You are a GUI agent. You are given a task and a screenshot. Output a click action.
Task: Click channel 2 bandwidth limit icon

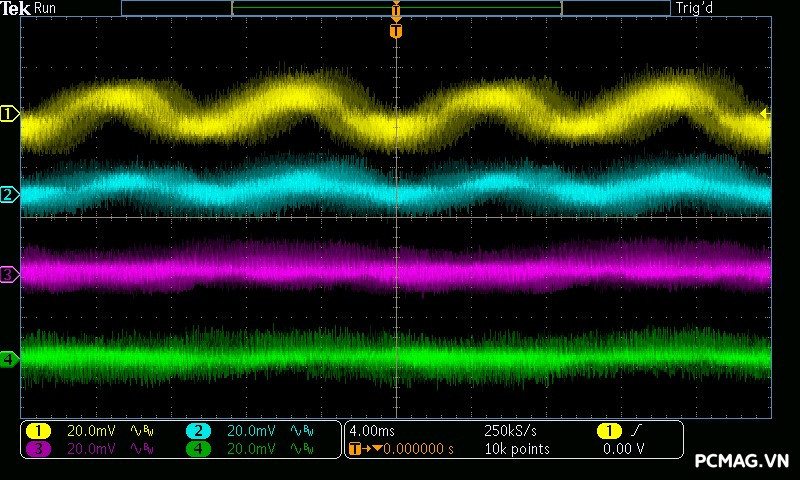pos(300,431)
